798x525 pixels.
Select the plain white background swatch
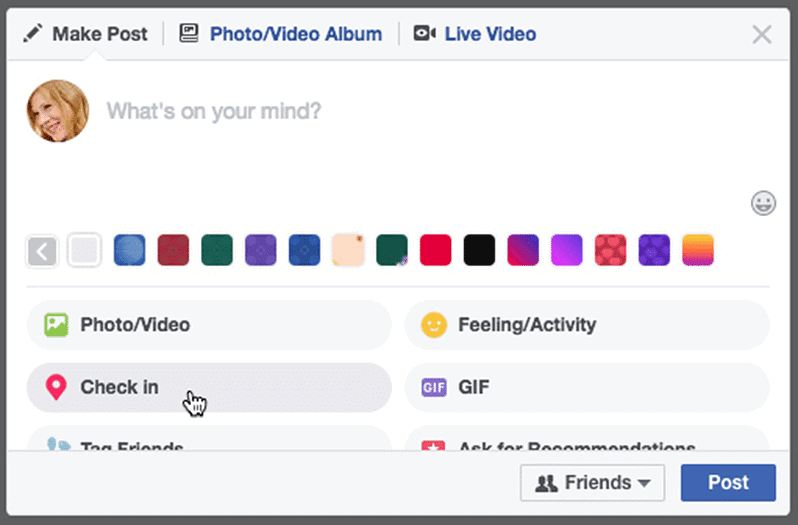(x=85, y=250)
